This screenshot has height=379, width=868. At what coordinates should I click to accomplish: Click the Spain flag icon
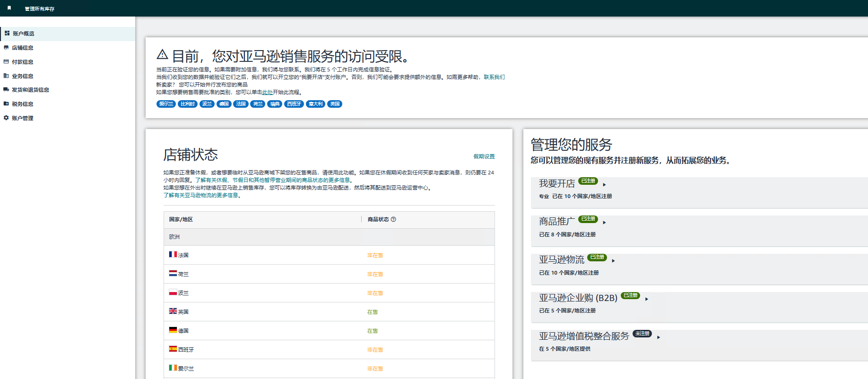click(173, 349)
